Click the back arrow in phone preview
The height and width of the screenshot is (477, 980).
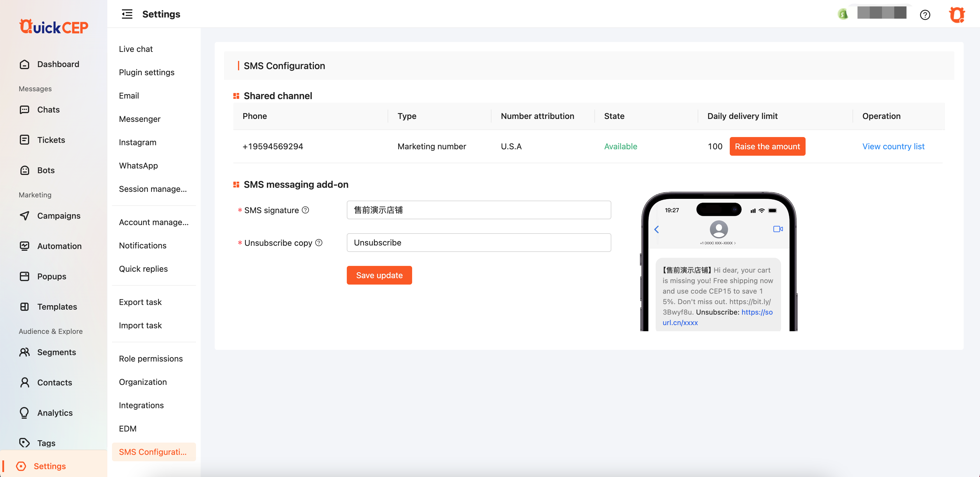(x=657, y=229)
